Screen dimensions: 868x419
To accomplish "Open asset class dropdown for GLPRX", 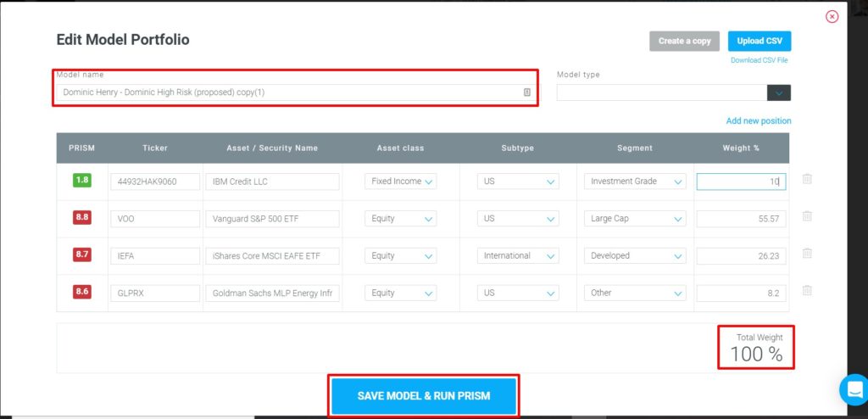I will click(x=401, y=293).
